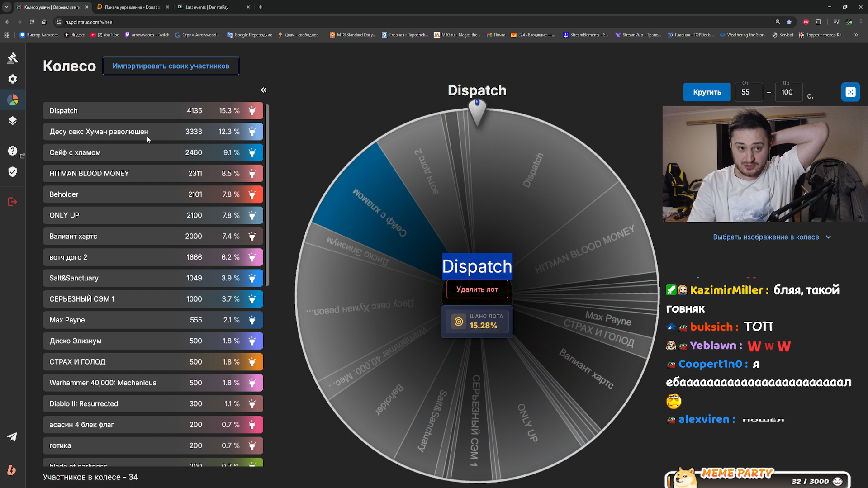The height and width of the screenshot is (488, 868).
Task: Click Импортировать своих участников button
Action: (x=171, y=66)
